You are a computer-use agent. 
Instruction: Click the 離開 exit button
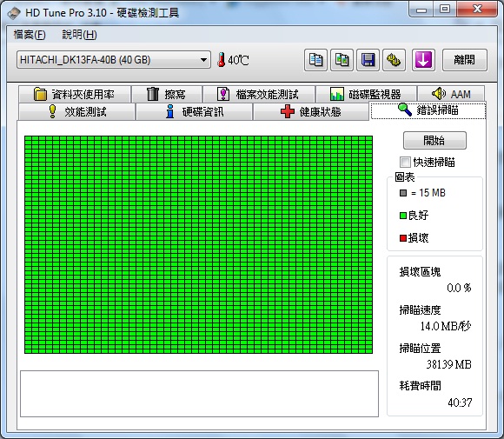click(x=465, y=60)
